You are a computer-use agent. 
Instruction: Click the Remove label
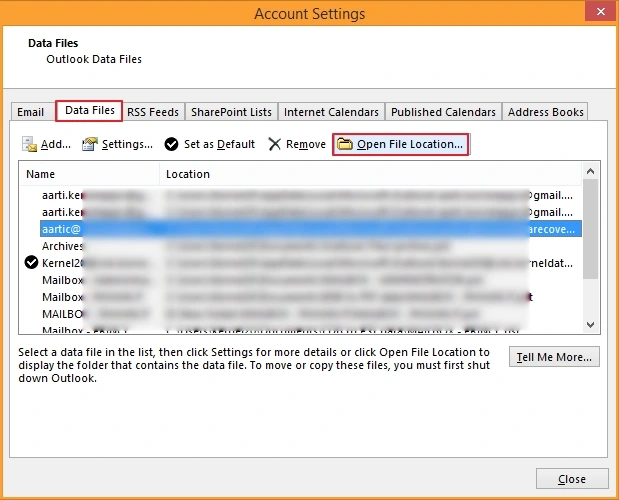[x=306, y=144]
